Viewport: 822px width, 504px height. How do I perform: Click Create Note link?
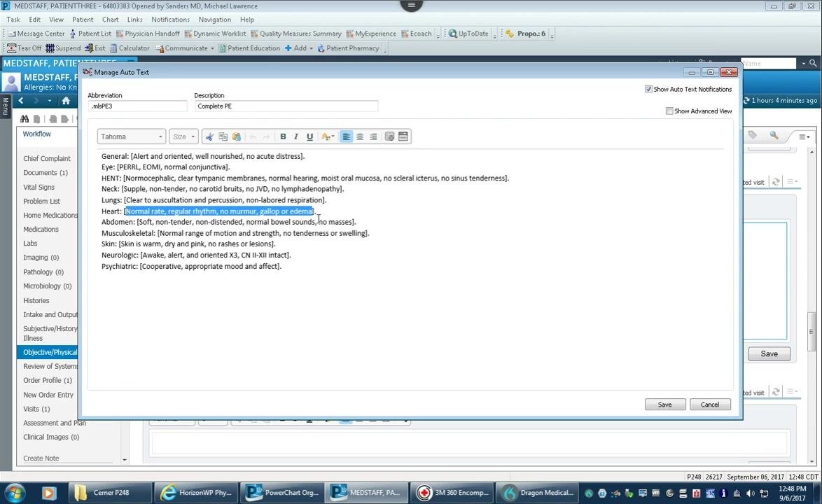41,458
